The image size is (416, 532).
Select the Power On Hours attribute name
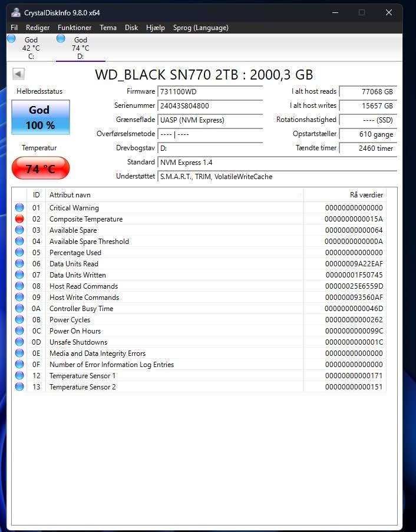click(75, 331)
